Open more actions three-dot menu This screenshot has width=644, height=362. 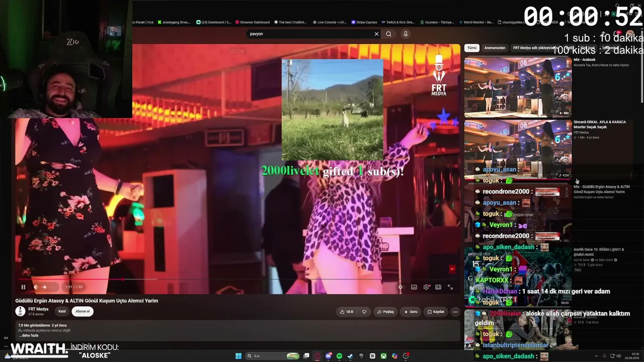tap(455, 312)
